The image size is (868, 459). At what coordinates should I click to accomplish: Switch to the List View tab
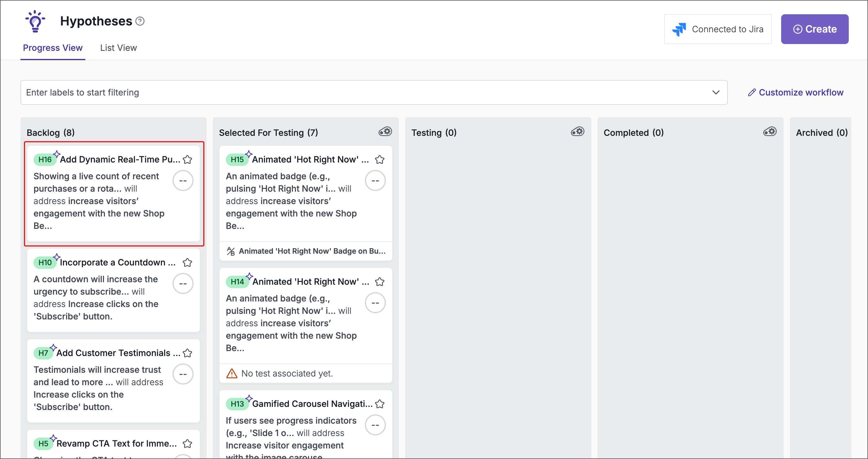[x=118, y=48]
